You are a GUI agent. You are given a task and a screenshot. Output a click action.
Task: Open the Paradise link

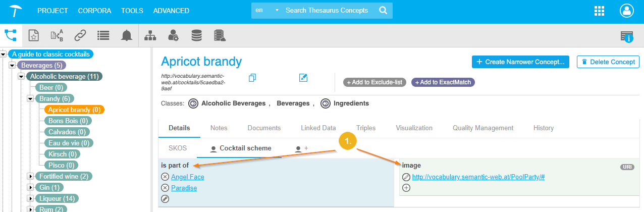coord(184,188)
